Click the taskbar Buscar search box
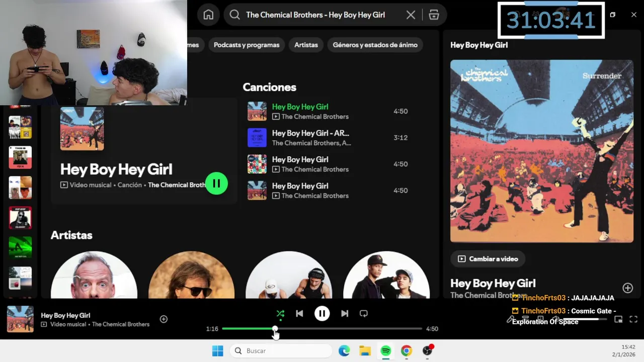 [281, 351]
